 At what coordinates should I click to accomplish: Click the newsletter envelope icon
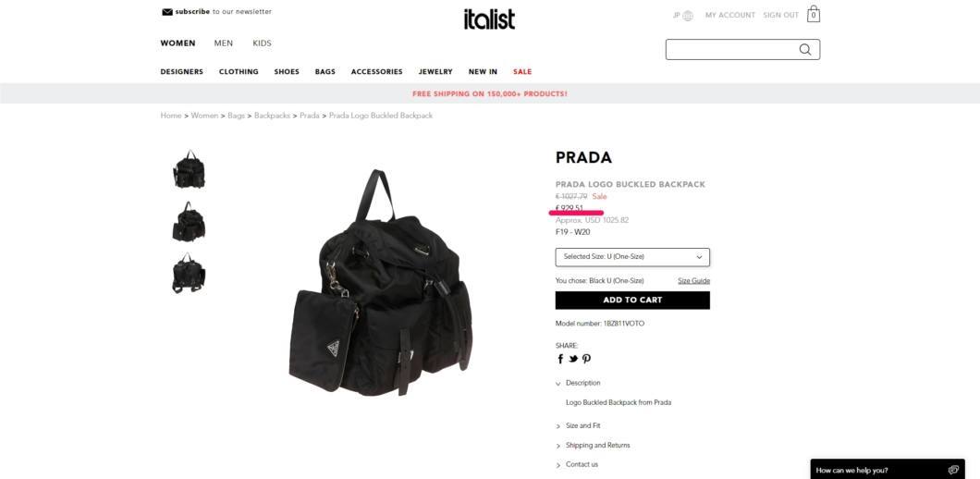tap(166, 12)
